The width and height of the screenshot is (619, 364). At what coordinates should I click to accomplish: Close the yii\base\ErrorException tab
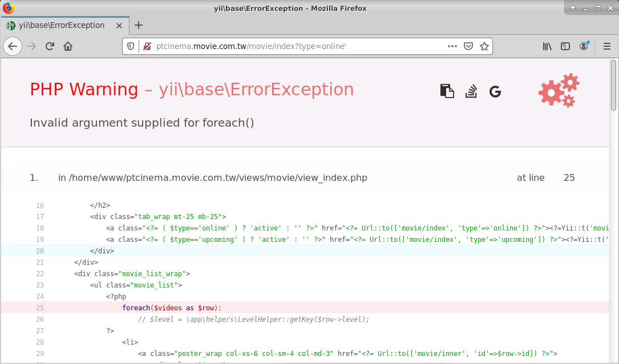(x=119, y=26)
